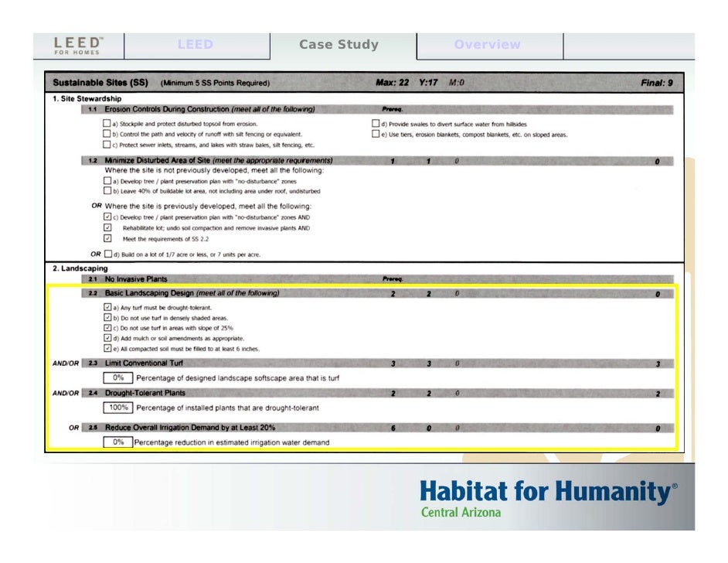The height and width of the screenshot is (563, 728).
Task: Check 'Protect sewer inlets, streams, and lakes'
Action: coord(107,145)
